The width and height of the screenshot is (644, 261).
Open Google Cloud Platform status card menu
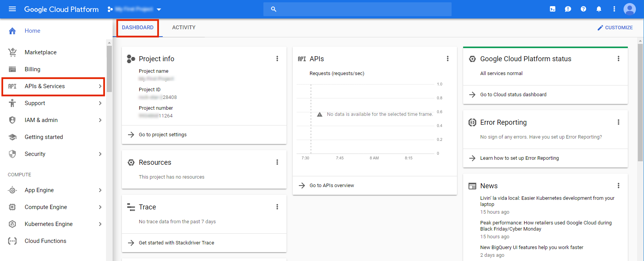coord(618,59)
